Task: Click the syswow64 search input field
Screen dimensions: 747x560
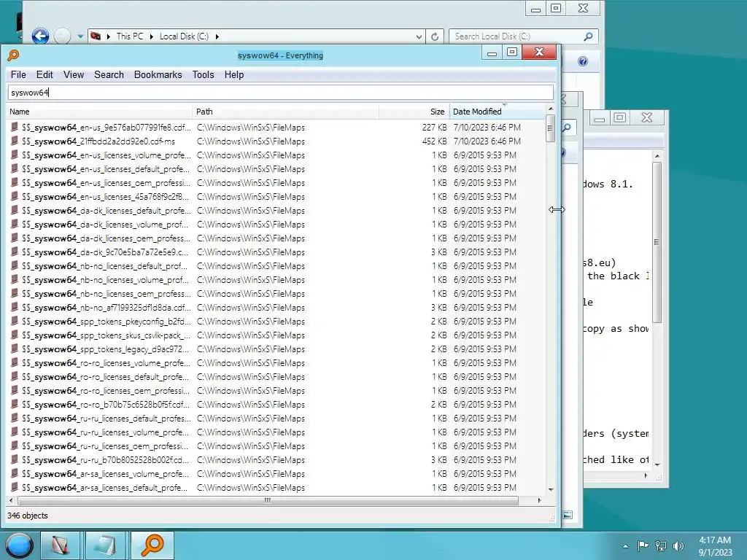Action: point(281,93)
